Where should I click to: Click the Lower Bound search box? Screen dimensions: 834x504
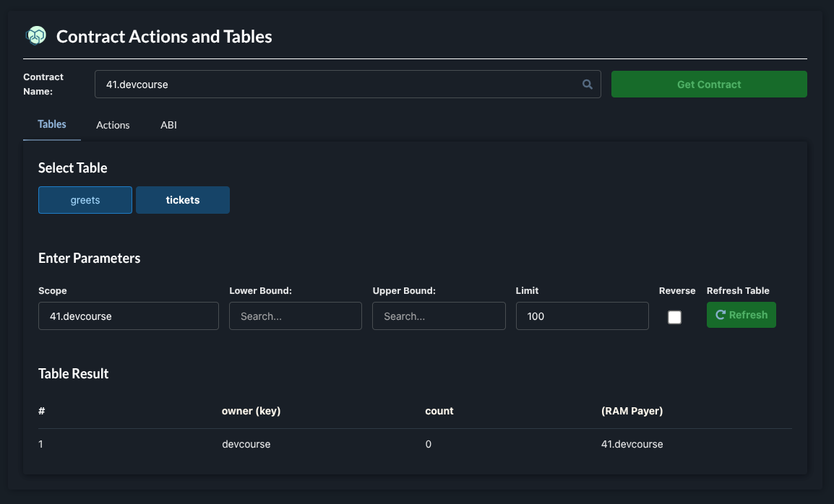[296, 316]
